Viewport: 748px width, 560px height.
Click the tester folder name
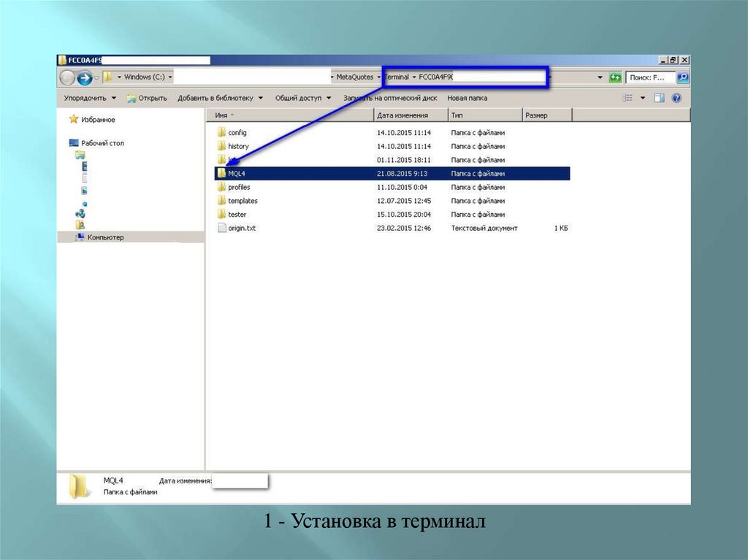click(237, 215)
